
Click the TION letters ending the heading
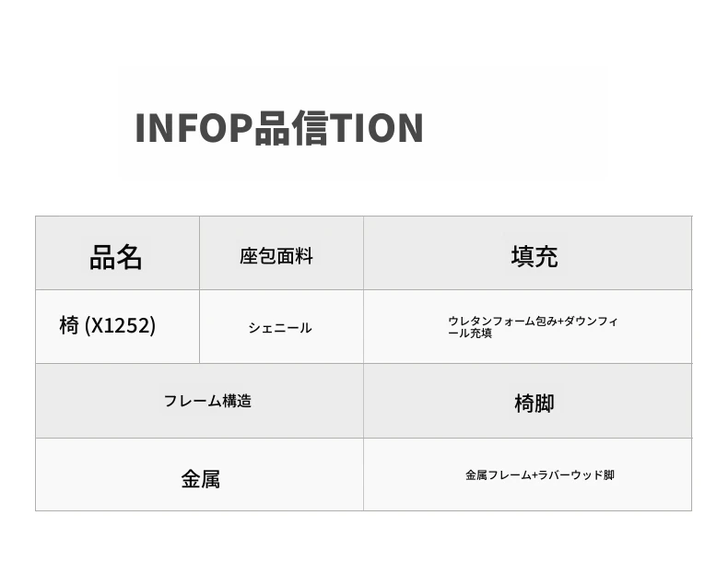[x=376, y=128]
